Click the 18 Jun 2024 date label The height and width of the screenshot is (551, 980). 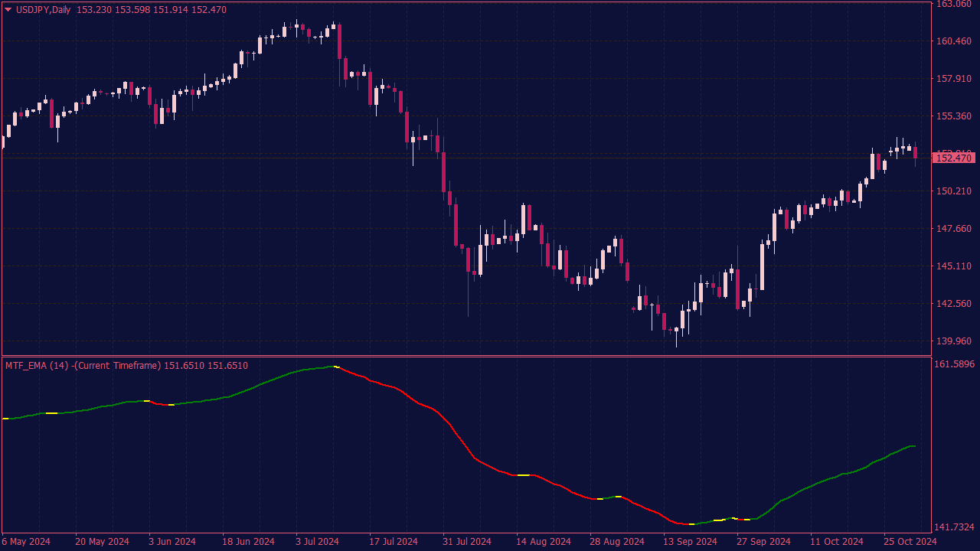click(x=249, y=542)
